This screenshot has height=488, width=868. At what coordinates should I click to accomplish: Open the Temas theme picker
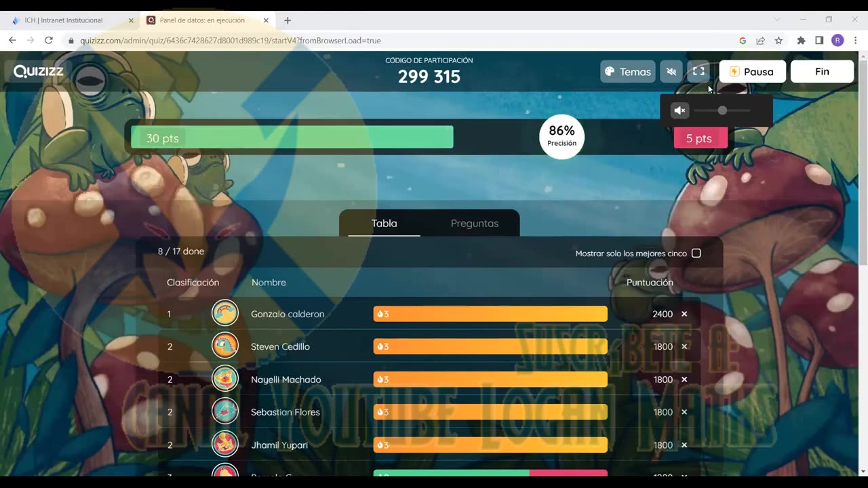[x=628, y=71]
